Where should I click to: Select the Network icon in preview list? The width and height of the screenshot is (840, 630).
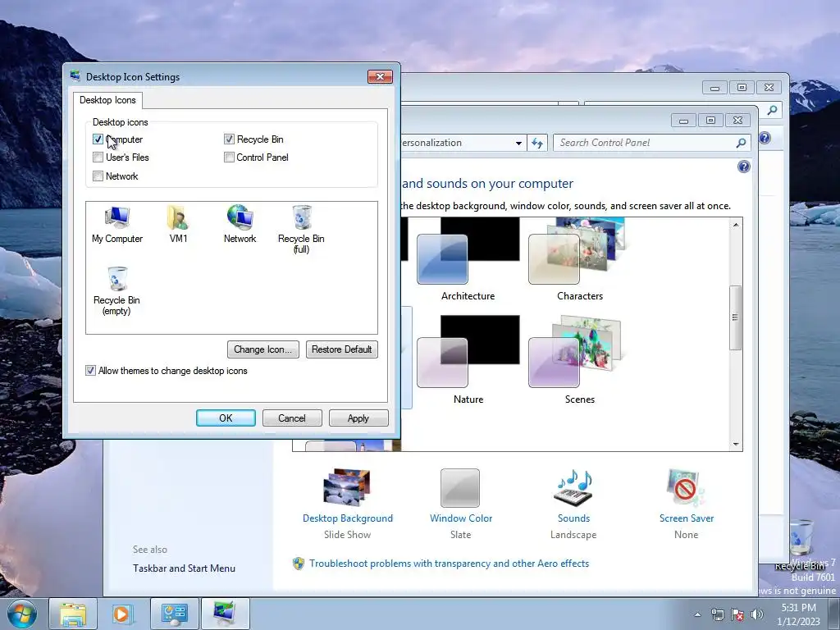240,225
